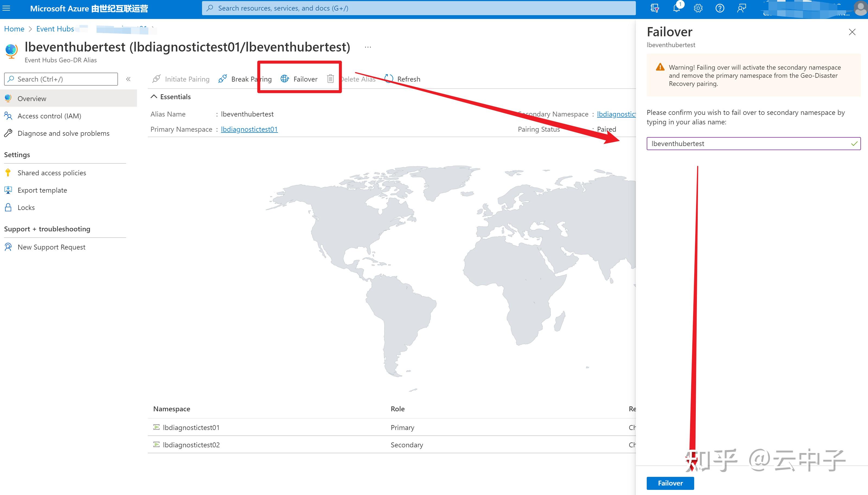Image resolution: width=868 pixels, height=495 pixels.
Task: Select Shared access policies
Action: click(51, 173)
